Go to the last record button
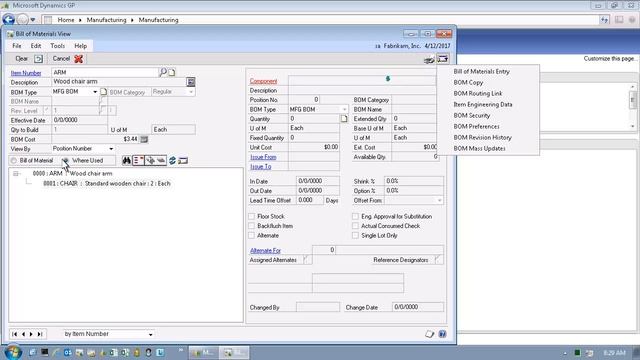 40,334
